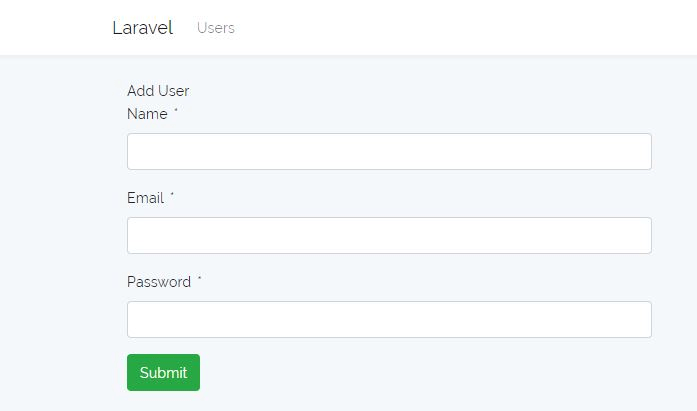The height and width of the screenshot is (411, 697).
Task: Click empty white navbar area right of Users
Action: tap(445, 28)
